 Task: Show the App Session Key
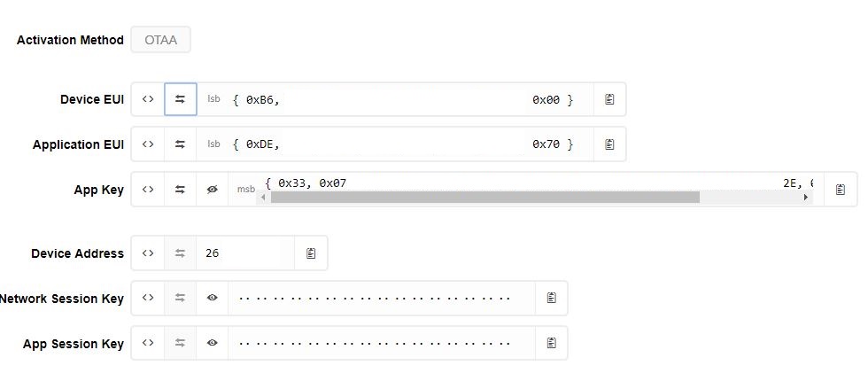(212, 344)
